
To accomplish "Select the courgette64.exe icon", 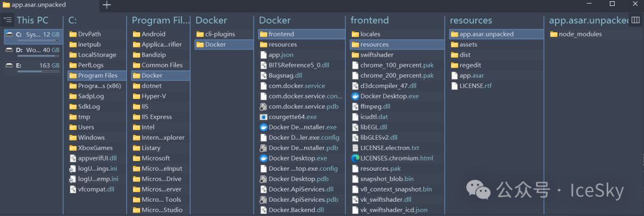I will pyautogui.click(x=264, y=116).
